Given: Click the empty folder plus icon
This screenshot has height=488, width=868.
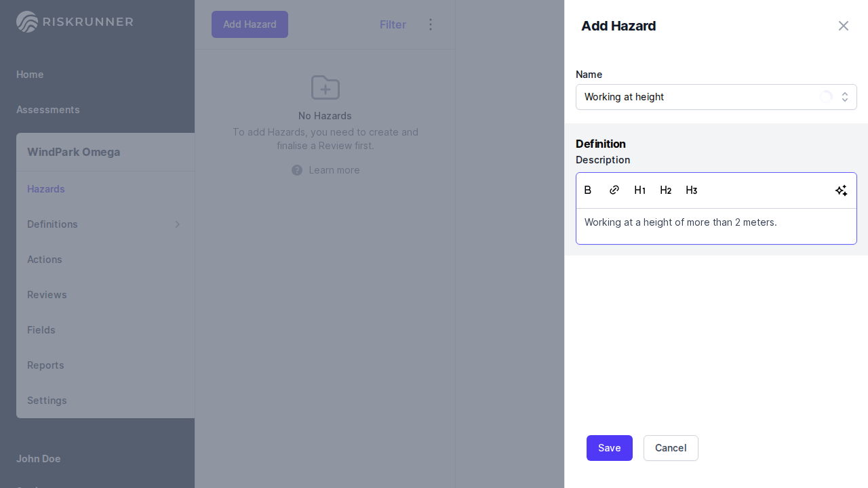Looking at the screenshot, I should pos(325,88).
